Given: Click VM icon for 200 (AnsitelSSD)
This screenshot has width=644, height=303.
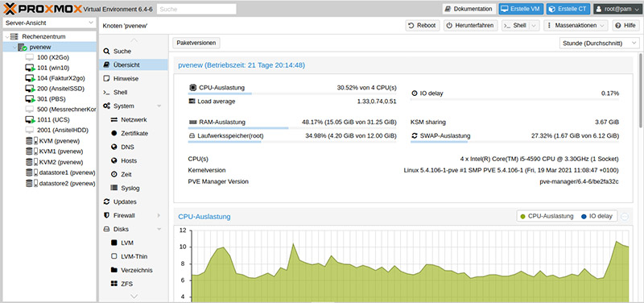Looking at the screenshot, I should click(x=30, y=89).
